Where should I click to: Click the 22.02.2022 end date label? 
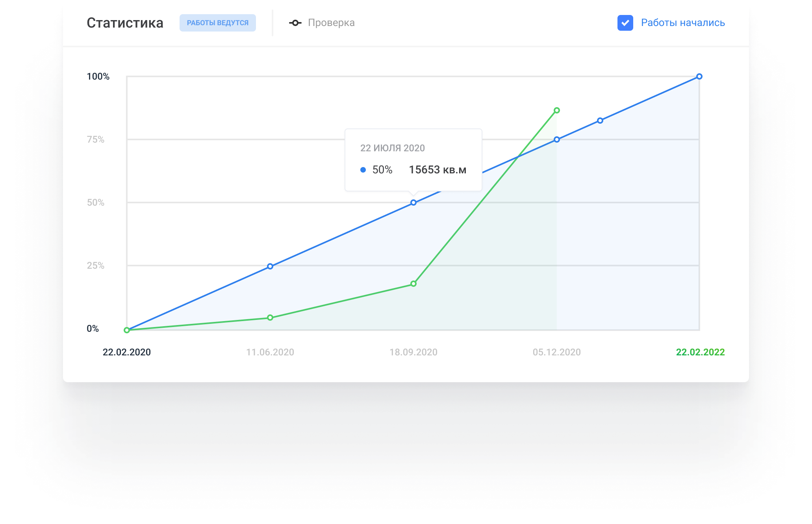700,352
